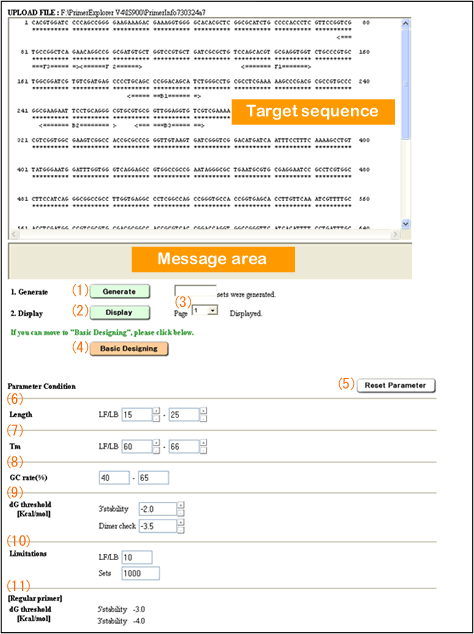Click sequence row start number 161
Image resolution: width=474 pixels, height=634 pixels.
point(22,81)
